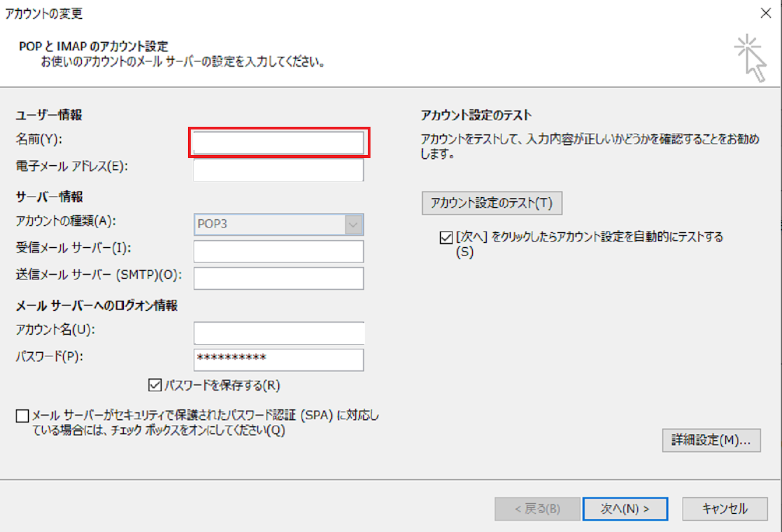Click the 次へ(N) > button
This screenshot has height=532, width=782.
click(625, 509)
